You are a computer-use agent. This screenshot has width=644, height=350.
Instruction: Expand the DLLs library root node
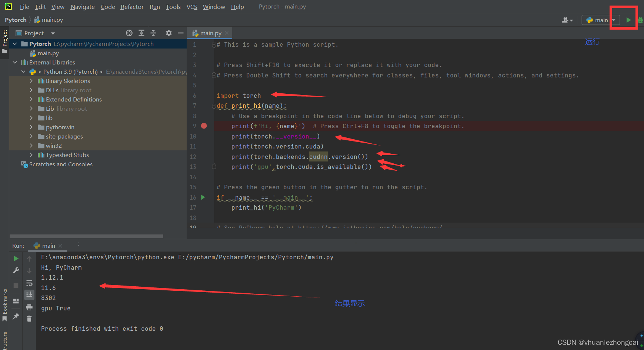31,90
